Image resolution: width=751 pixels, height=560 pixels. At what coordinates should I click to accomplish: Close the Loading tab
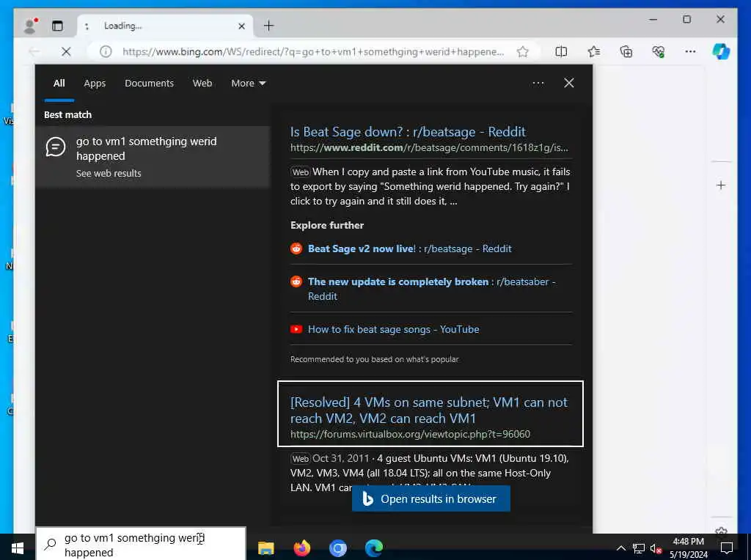(x=242, y=26)
